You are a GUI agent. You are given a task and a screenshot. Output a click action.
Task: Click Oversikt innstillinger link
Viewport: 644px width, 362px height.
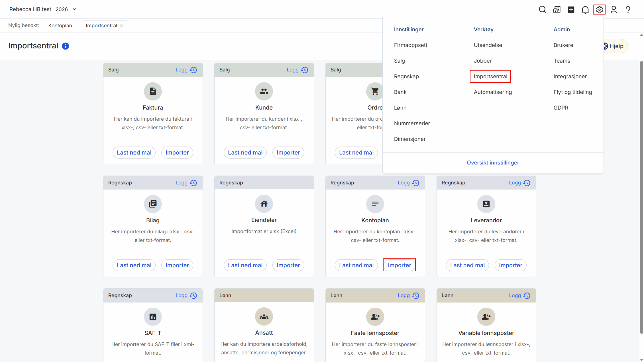coord(493,163)
